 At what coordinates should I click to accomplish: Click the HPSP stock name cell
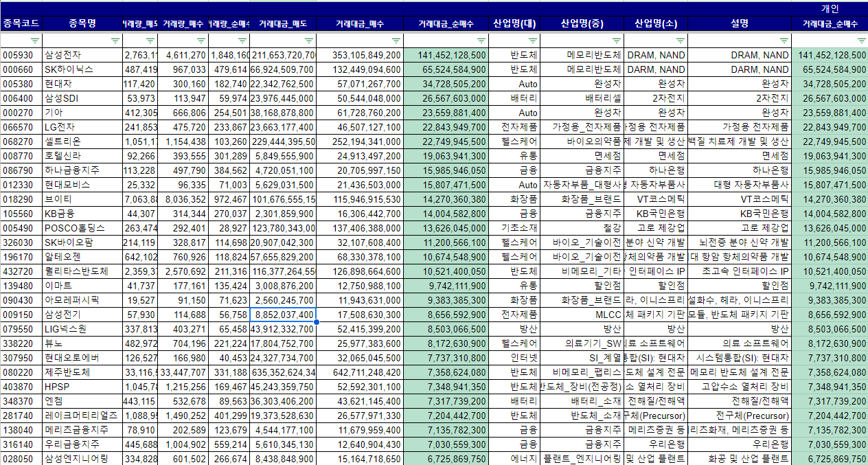83,387
